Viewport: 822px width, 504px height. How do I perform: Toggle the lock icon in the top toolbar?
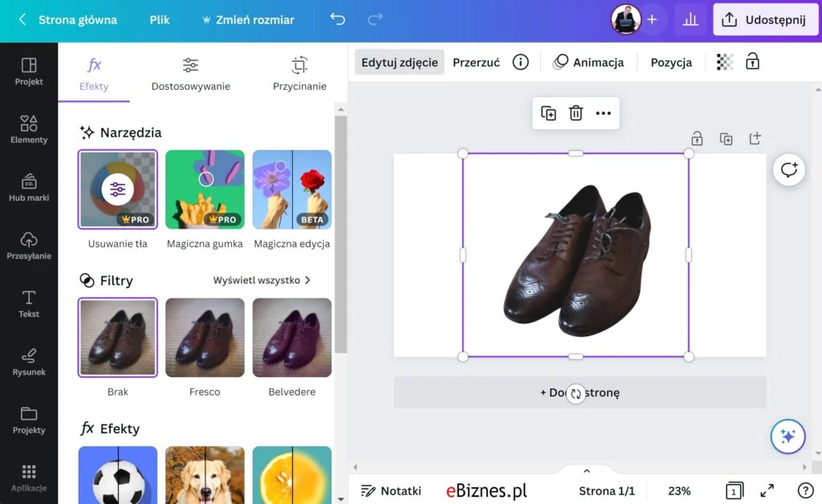(x=752, y=62)
